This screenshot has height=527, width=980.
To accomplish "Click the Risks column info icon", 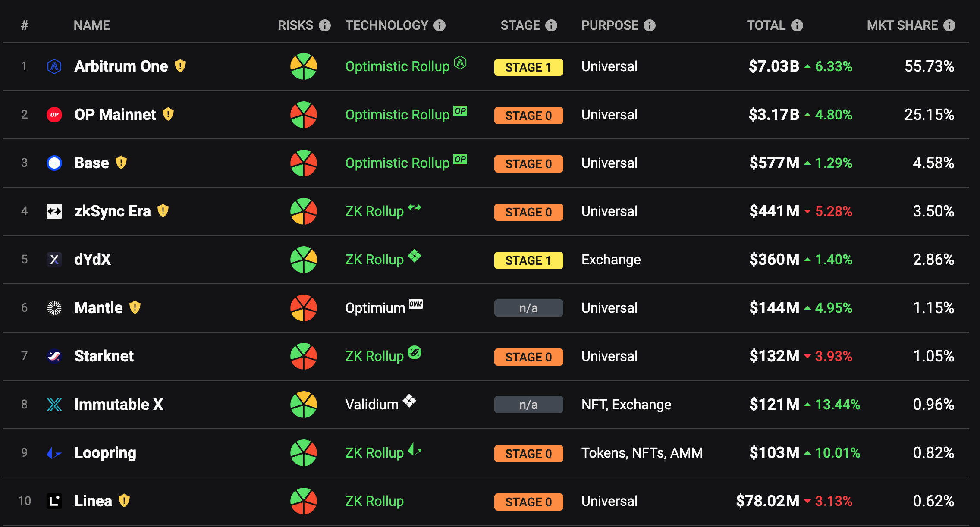I will click(x=325, y=25).
